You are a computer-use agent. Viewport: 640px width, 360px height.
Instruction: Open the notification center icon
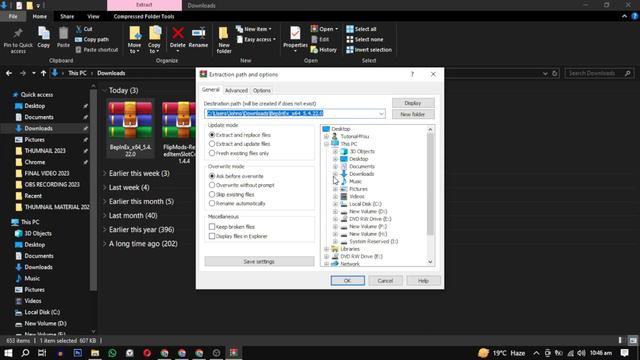pos(624,353)
